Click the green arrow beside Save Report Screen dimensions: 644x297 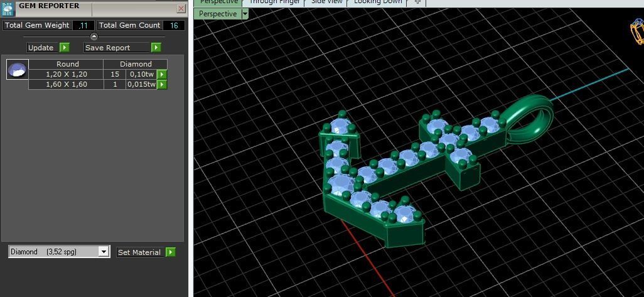pos(156,48)
